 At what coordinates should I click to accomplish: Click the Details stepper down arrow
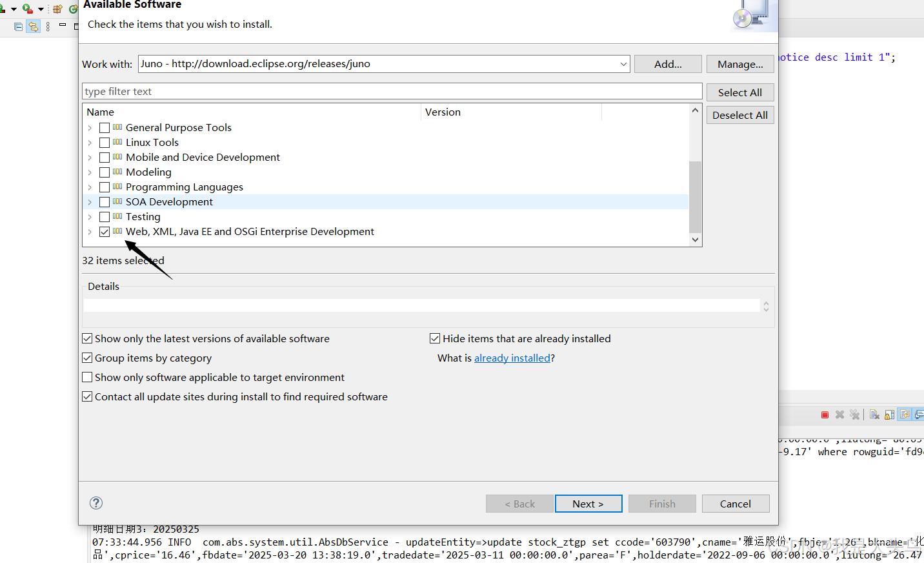click(x=766, y=310)
